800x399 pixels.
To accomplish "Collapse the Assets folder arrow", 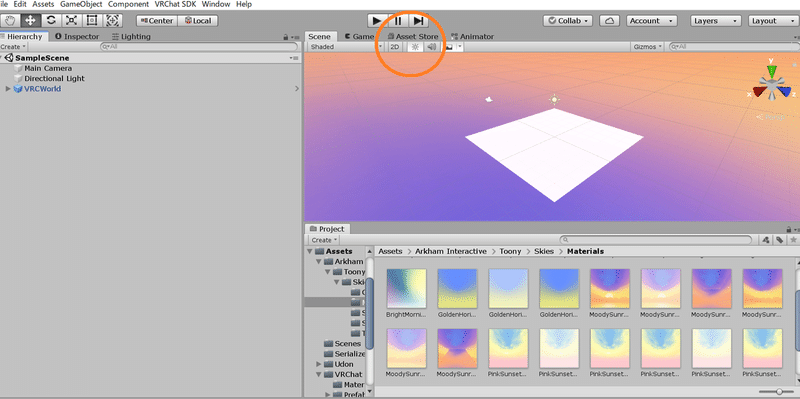I will 310,252.
